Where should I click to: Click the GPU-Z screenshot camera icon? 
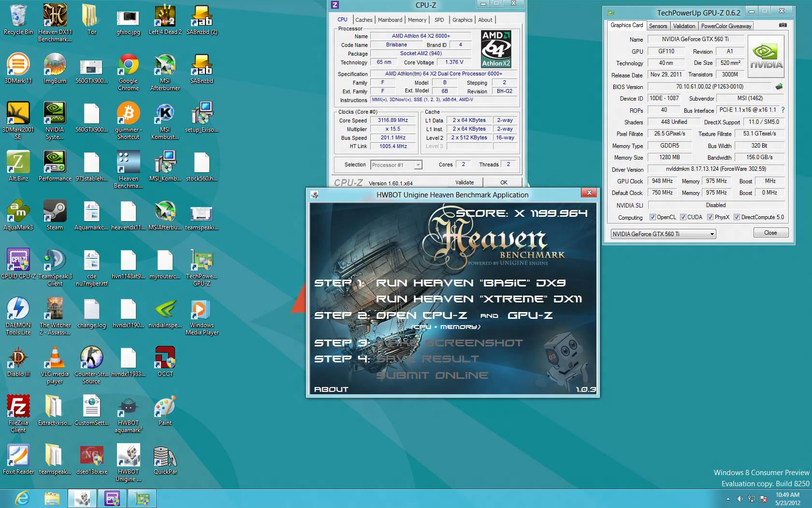pyautogui.click(x=783, y=25)
